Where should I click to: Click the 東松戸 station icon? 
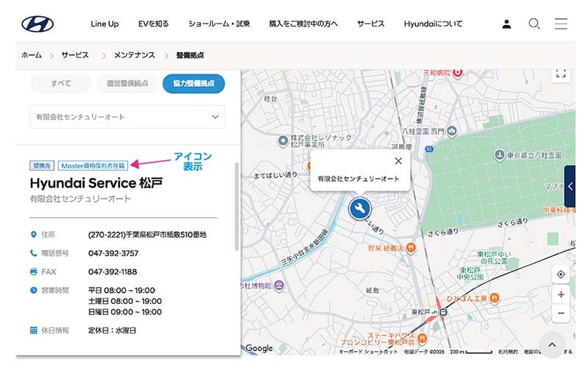(x=443, y=312)
